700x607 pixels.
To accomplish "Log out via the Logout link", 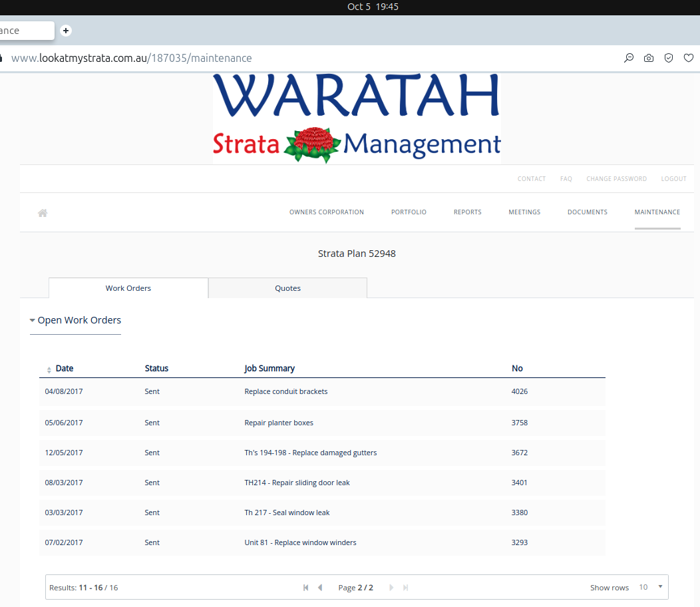I will click(673, 178).
